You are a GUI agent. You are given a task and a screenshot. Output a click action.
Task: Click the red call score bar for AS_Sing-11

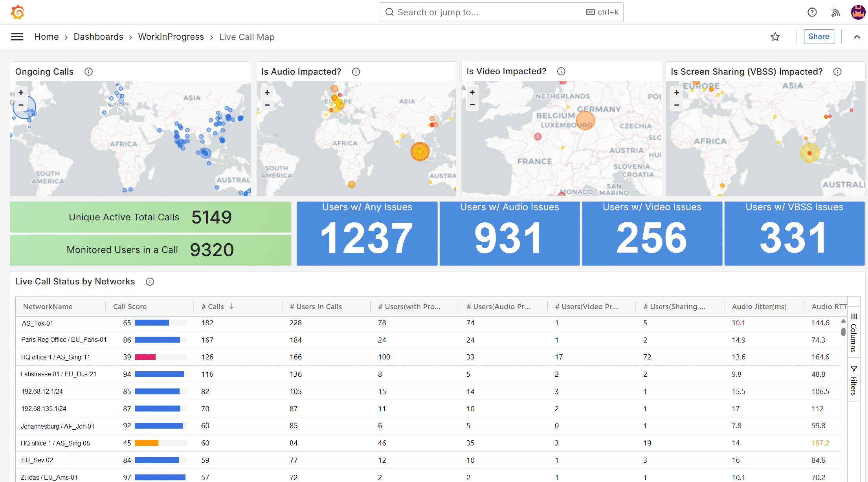(145, 357)
